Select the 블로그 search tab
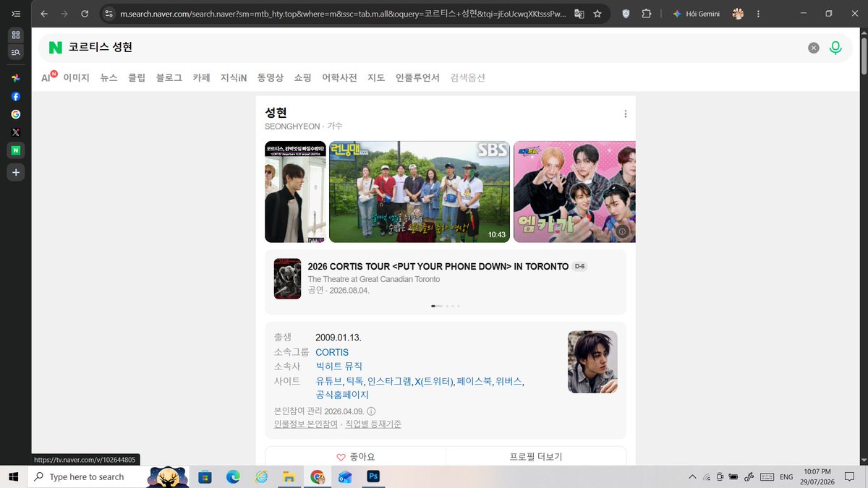This screenshot has height=488, width=868. pos(169,77)
